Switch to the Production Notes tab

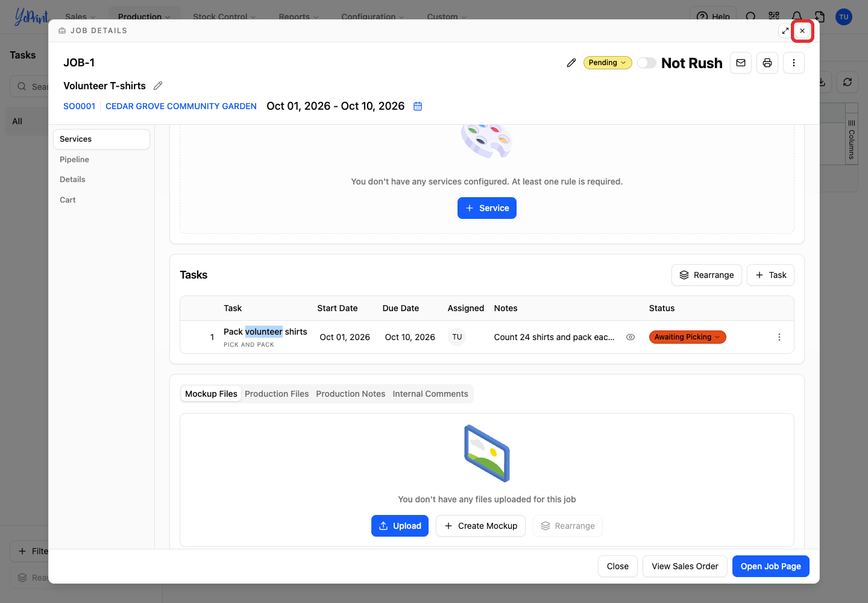pyautogui.click(x=351, y=394)
